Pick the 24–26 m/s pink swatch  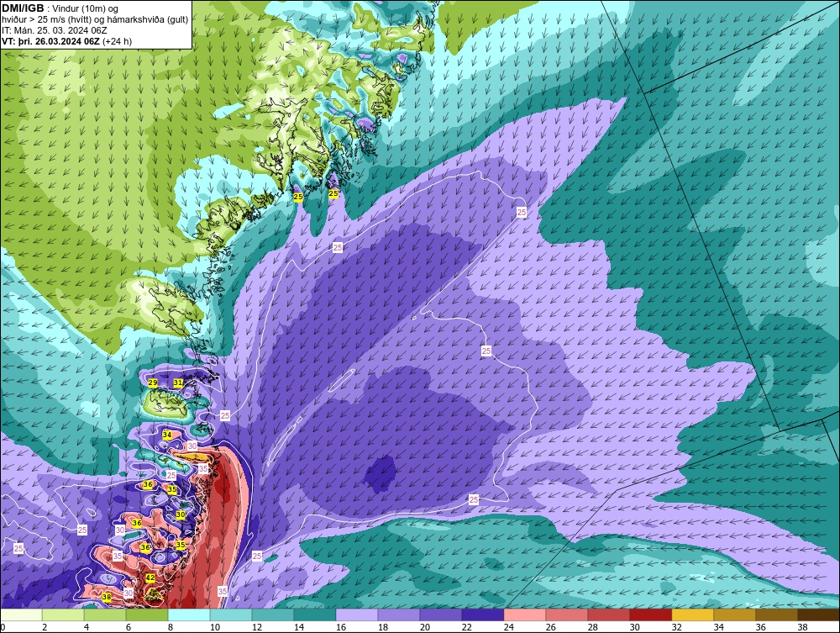point(525,615)
